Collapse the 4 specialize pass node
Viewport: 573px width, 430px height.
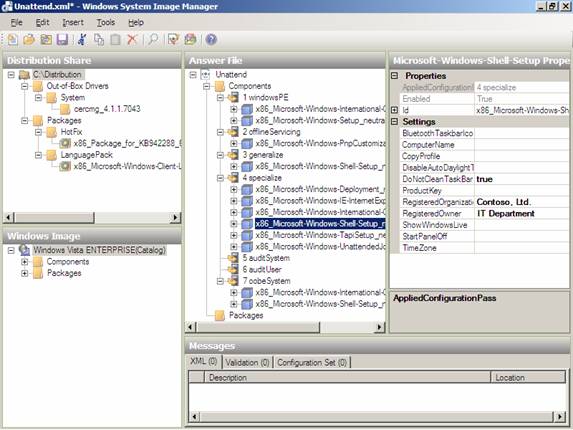220,178
